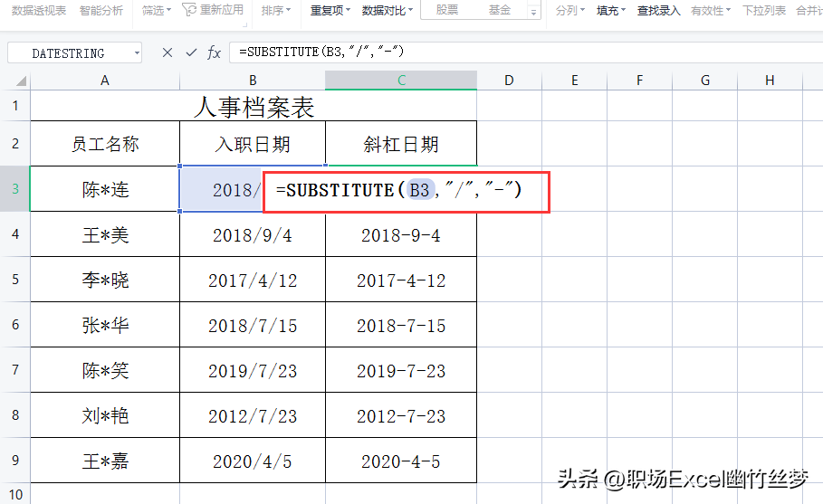Click the 员工名称 header cell
Viewport: 823px width, 504px height.
(x=105, y=144)
